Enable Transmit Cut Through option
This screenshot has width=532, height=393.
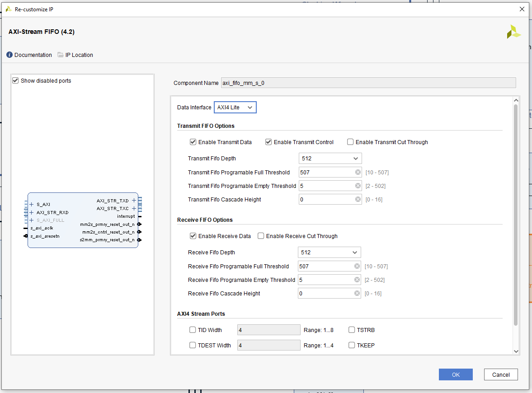[350, 142]
